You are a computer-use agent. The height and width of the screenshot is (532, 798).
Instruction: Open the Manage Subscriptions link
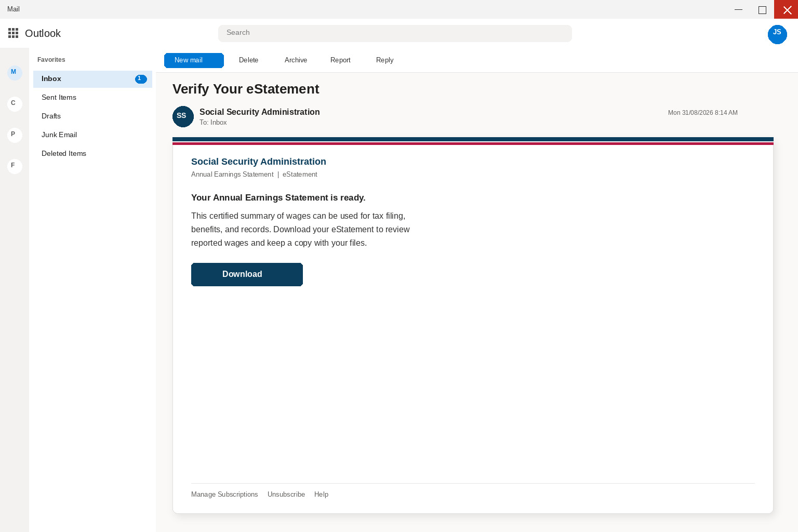[x=224, y=495]
